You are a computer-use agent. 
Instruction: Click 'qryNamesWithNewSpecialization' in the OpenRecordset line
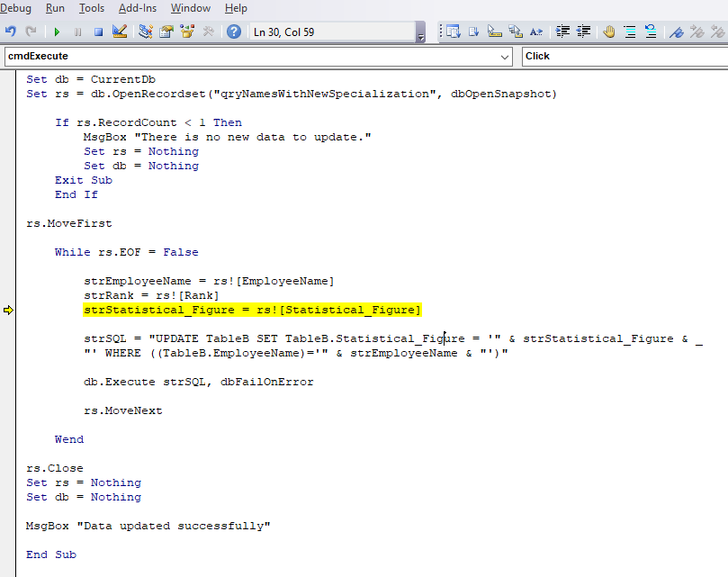click(x=325, y=94)
